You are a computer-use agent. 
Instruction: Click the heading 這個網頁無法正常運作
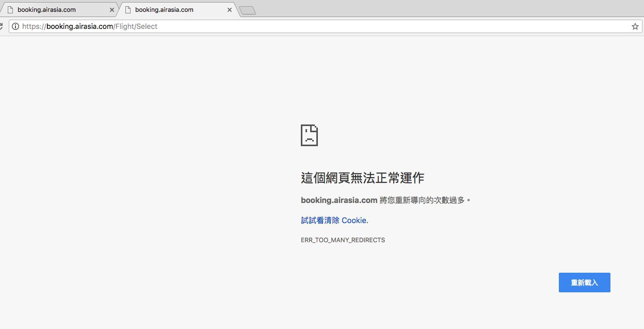pyautogui.click(x=362, y=178)
